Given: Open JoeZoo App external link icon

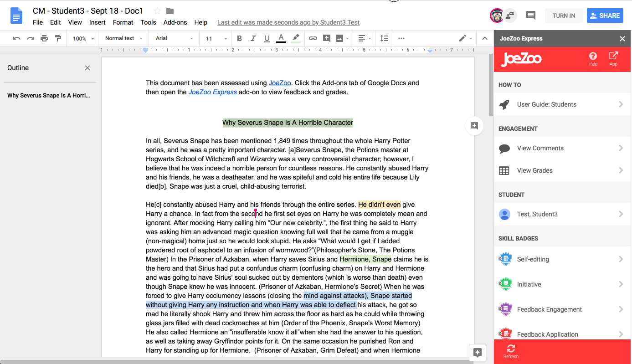Looking at the screenshot, I should click(x=613, y=59).
